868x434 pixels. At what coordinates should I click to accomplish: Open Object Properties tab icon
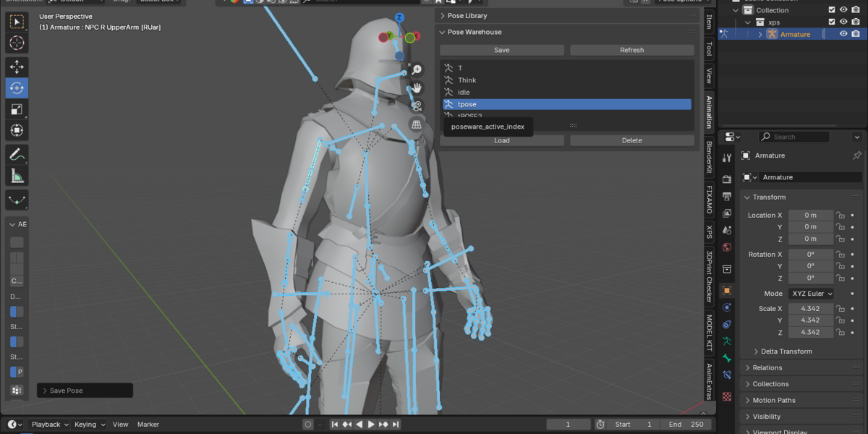pos(727,291)
